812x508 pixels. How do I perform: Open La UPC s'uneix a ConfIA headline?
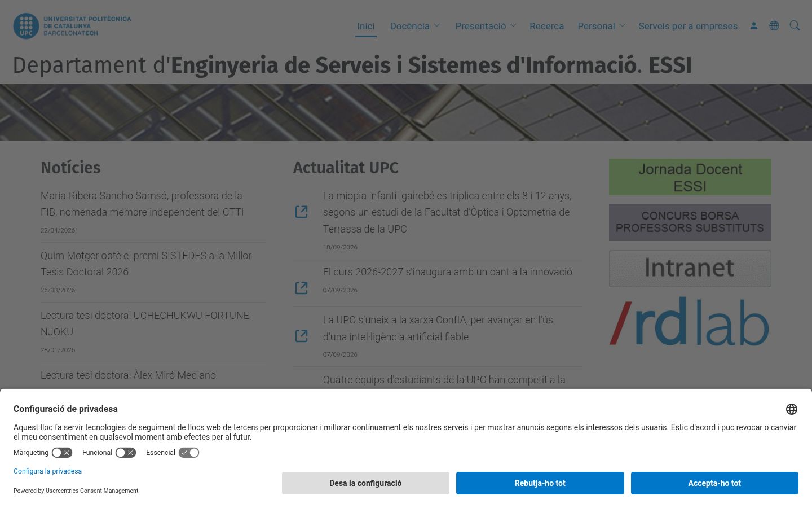tap(438, 328)
